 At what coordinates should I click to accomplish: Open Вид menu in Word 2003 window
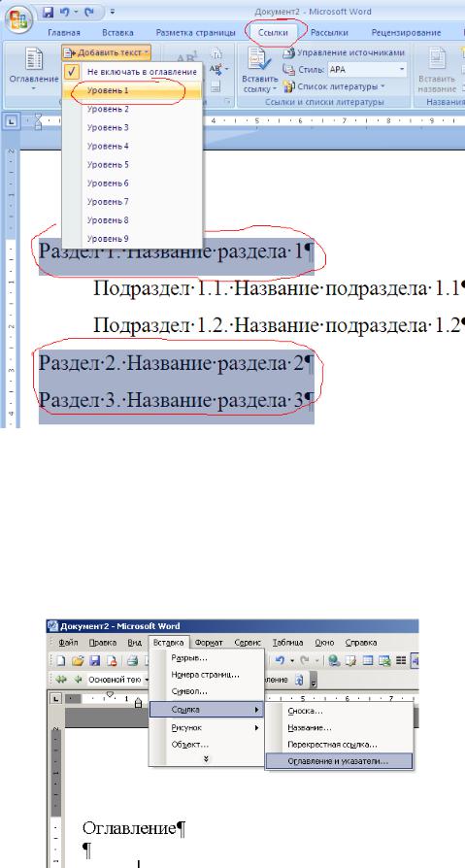[135, 643]
